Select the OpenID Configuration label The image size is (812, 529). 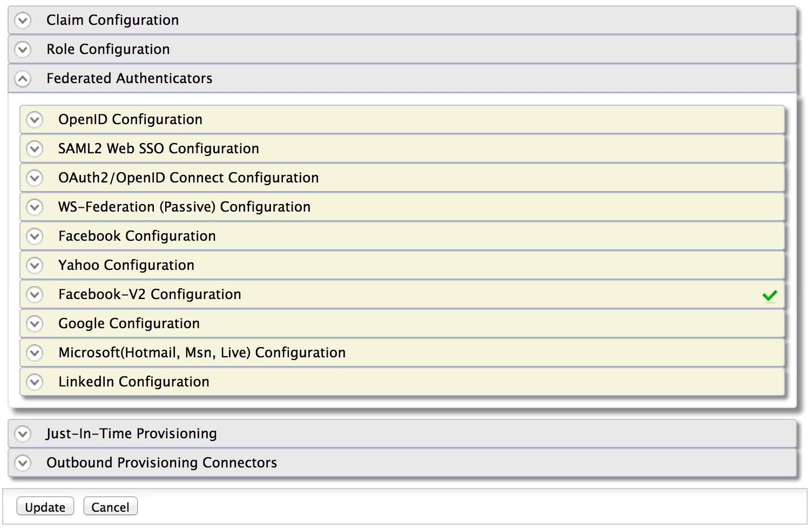(x=130, y=119)
